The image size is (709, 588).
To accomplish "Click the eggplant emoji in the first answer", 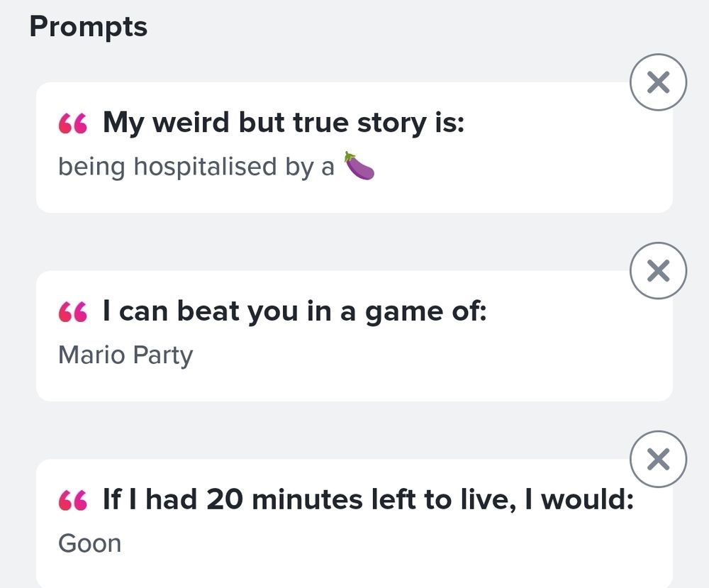I will pos(359,166).
